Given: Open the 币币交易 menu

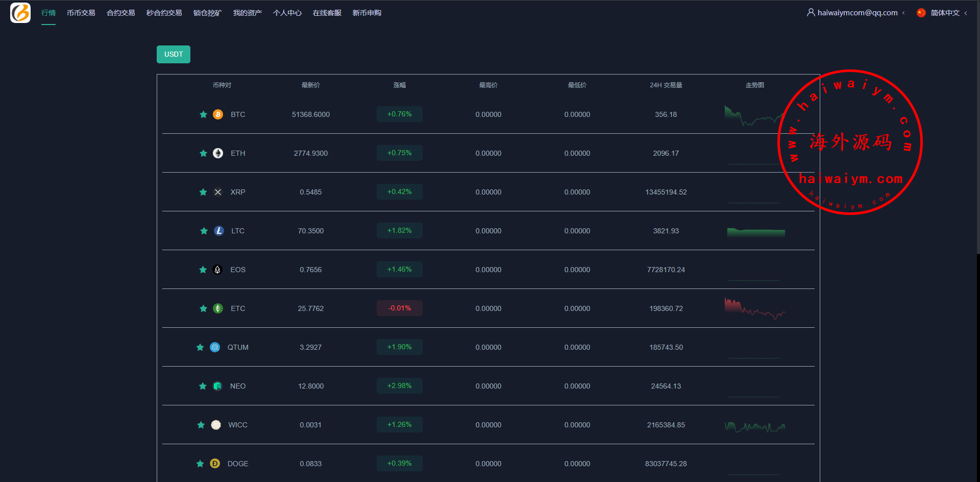Looking at the screenshot, I should click(x=81, y=13).
